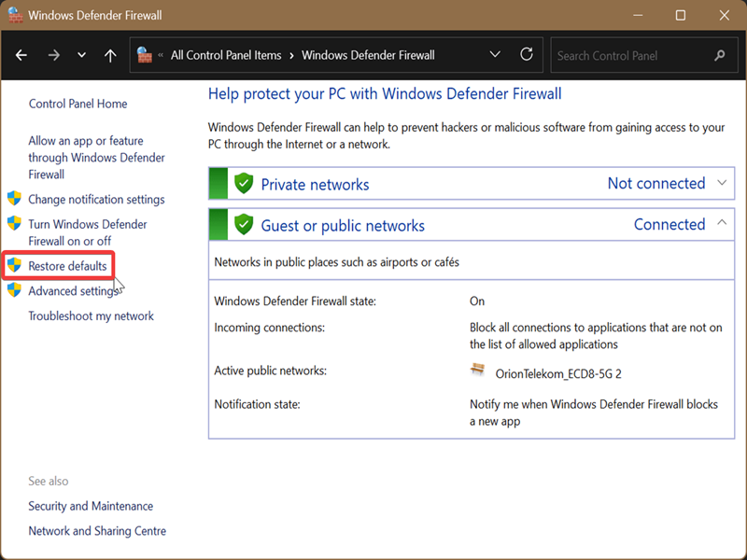Screen dimensions: 747x560
Task: Click breadcrumb arrow after All Control Panel Items
Action: click(x=291, y=55)
